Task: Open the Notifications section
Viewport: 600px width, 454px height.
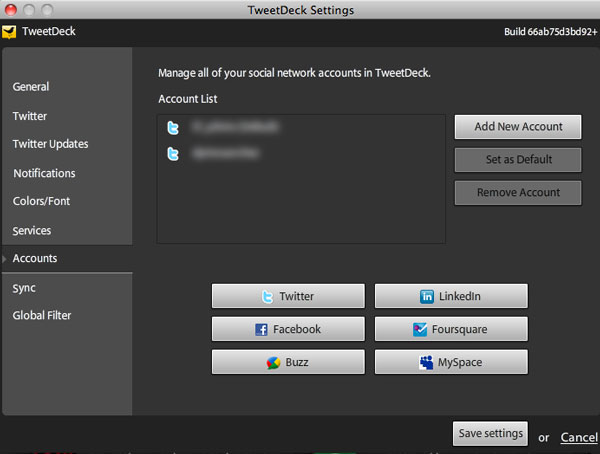Action: pyautogui.click(x=44, y=173)
